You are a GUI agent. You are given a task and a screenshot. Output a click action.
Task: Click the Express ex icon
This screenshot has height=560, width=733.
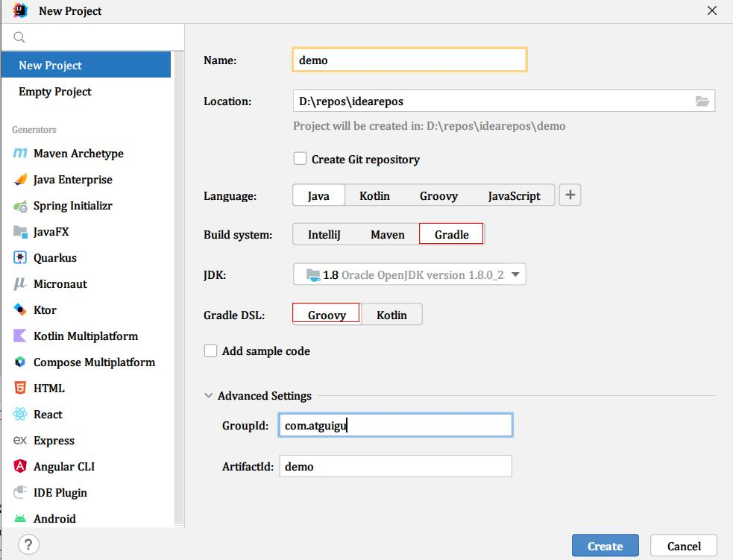[19, 441]
